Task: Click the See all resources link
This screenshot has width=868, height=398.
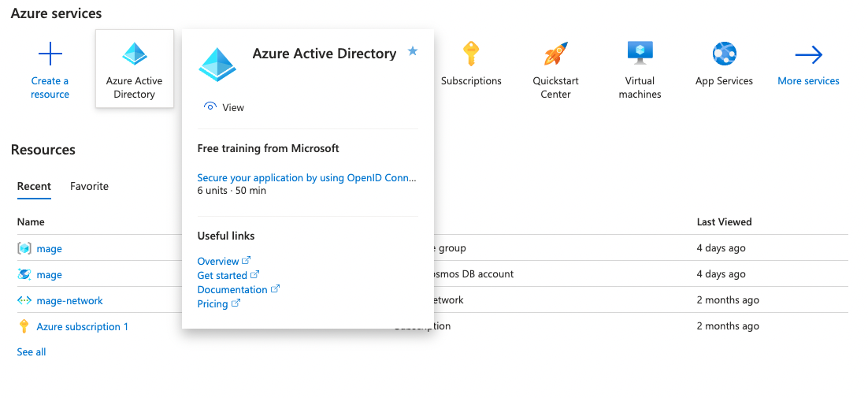Action: [x=32, y=352]
